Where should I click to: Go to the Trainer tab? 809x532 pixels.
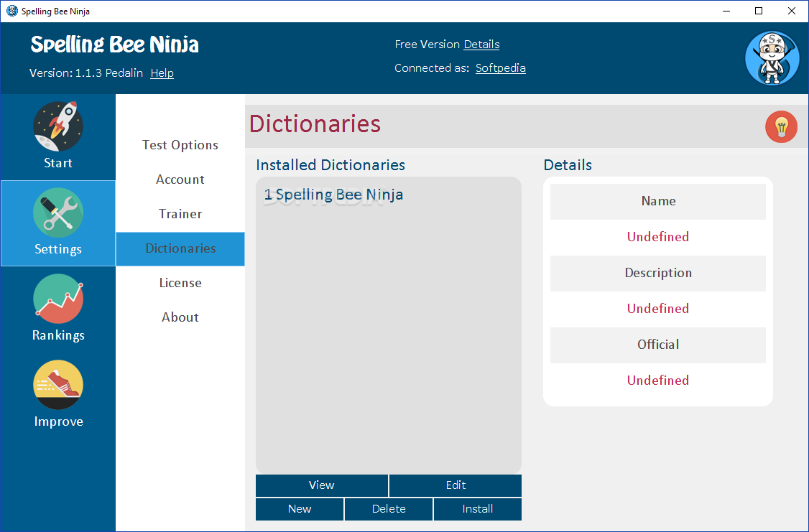click(180, 214)
